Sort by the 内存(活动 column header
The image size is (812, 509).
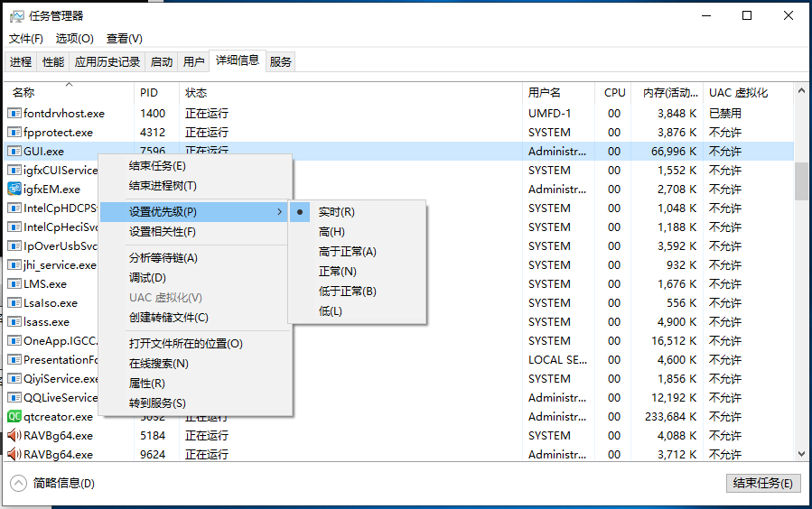pos(667,93)
